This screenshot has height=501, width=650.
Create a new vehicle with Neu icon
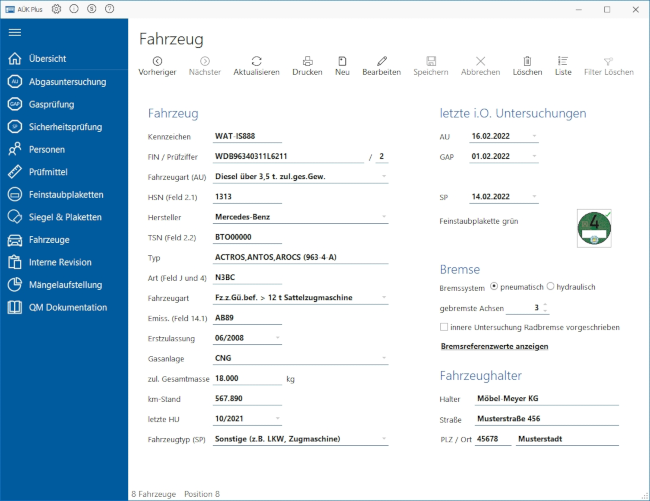click(342, 61)
